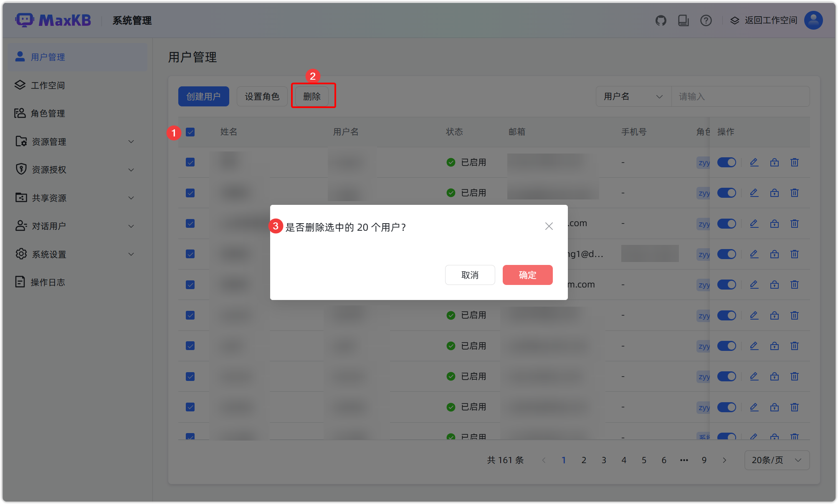This screenshot has height=504, width=838.
Task: Go to page 3 of the user list
Action: click(604, 460)
